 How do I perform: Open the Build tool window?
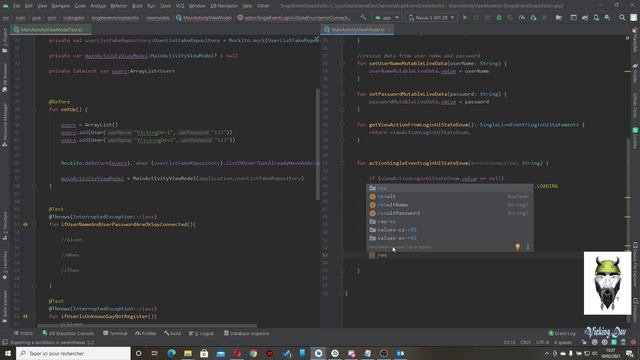point(173,333)
